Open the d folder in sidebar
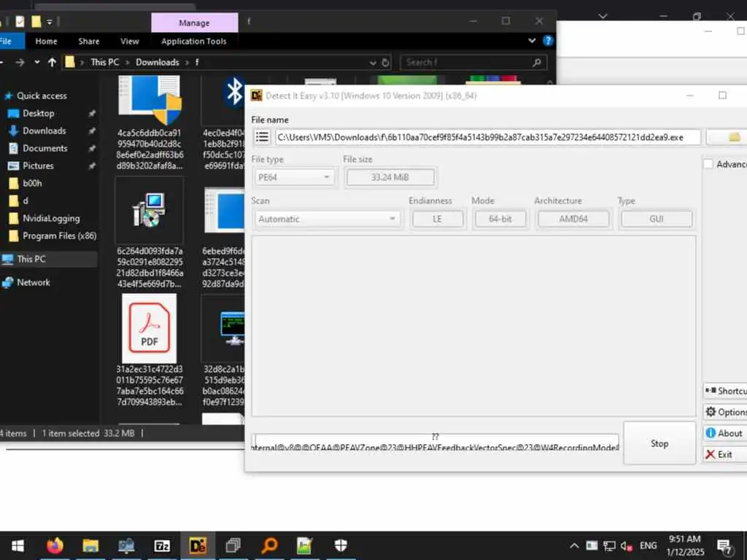The image size is (747, 560). tap(25, 201)
